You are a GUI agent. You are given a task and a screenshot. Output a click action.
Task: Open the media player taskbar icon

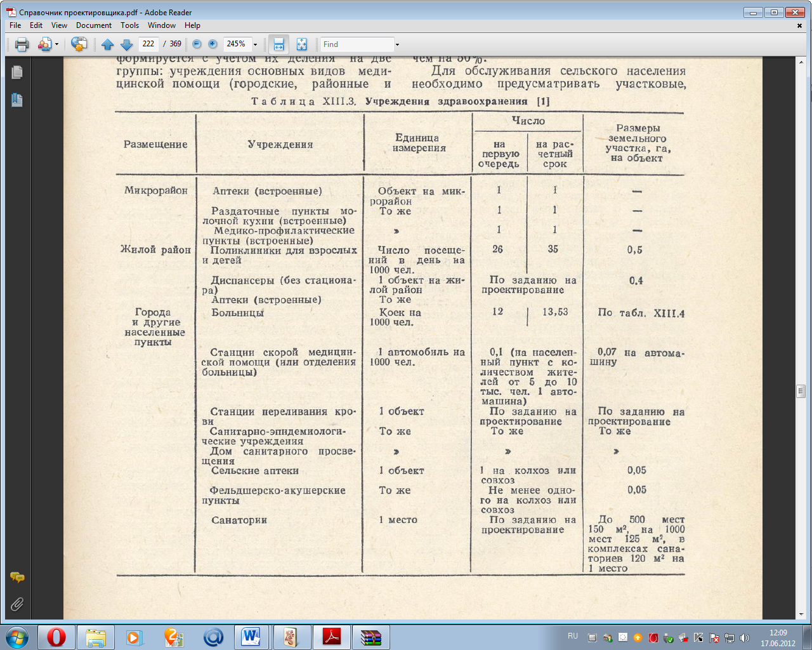(134, 637)
